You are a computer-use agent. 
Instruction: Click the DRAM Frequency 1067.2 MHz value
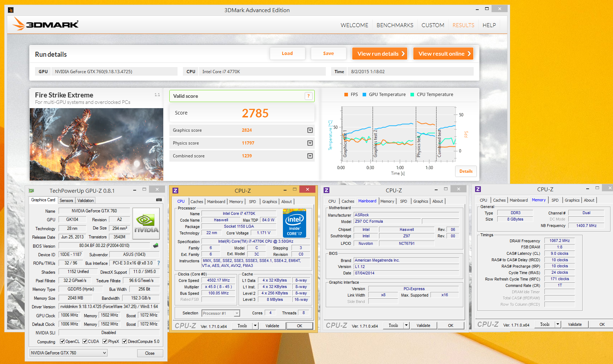click(x=559, y=241)
